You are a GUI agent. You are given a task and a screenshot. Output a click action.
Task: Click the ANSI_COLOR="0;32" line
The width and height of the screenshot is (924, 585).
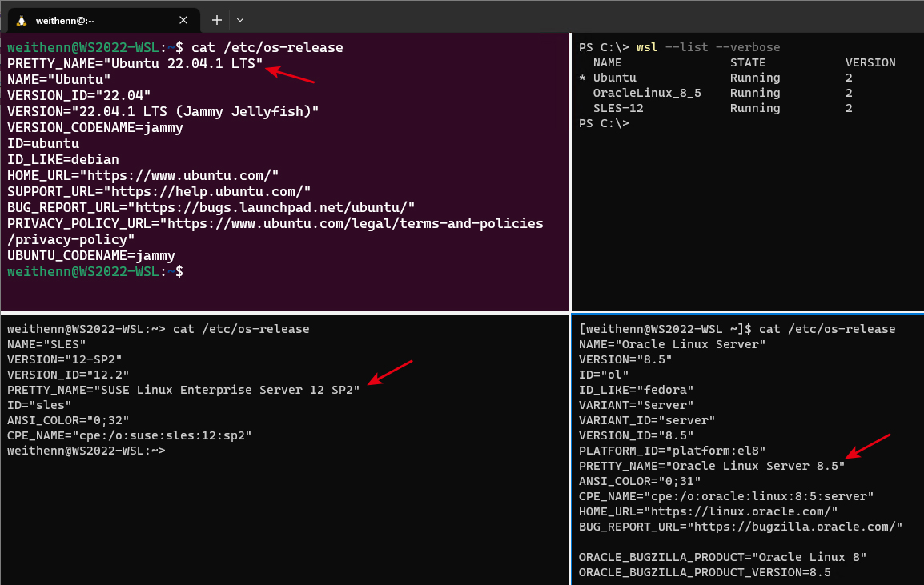tap(68, 421)
